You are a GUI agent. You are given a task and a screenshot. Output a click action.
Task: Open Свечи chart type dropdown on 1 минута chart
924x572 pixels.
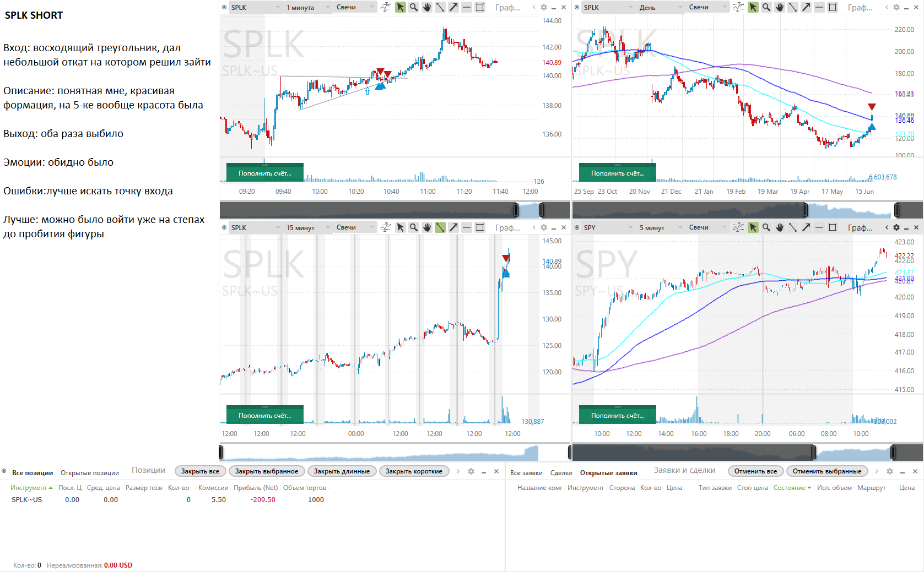pyautogui.click(x=355, y=7)
